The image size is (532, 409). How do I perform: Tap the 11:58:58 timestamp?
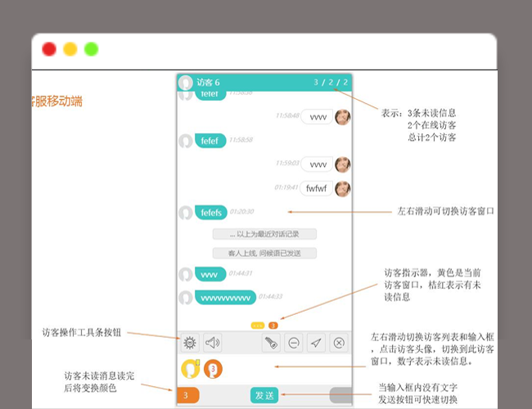click(241, 140)
